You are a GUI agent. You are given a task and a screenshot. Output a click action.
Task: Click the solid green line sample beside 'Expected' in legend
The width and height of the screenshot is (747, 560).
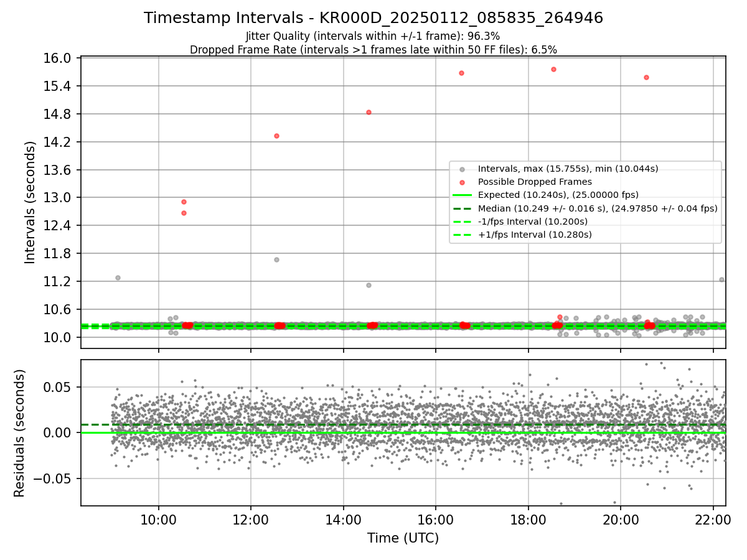pos(462,195)
